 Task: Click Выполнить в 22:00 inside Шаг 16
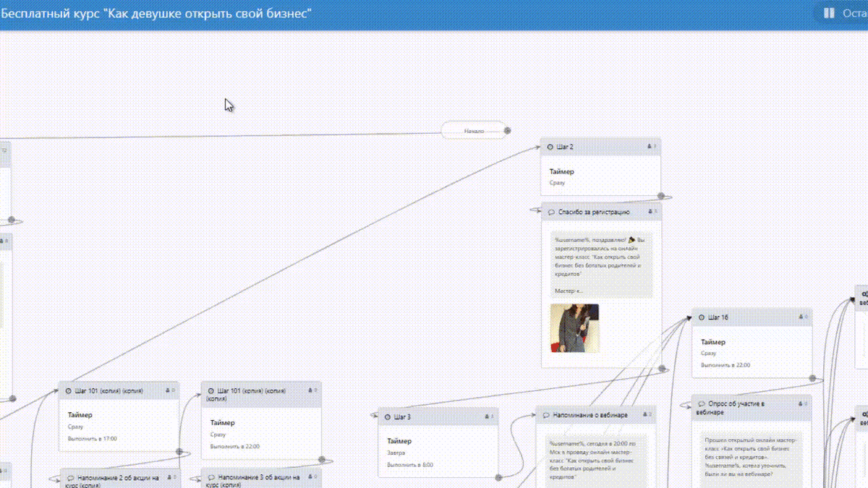pos(726,365)
